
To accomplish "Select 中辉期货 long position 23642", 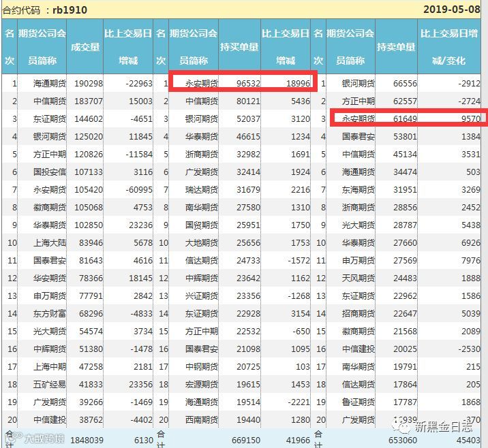I will [x=248, y=278].
